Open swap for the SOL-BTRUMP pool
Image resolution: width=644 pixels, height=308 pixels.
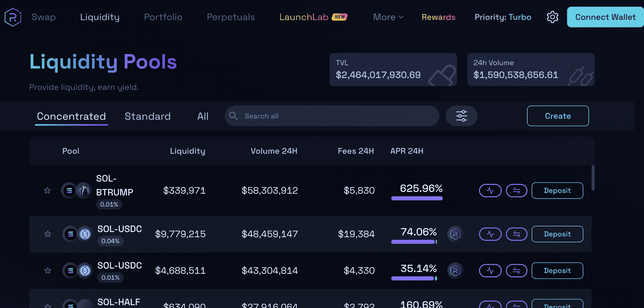pyautogui.click(x=517, y=190)
